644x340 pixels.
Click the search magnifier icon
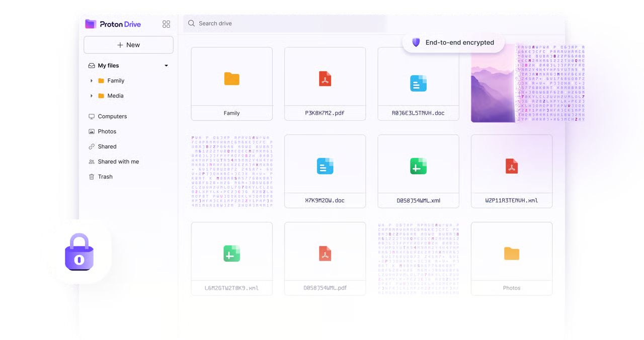191,23
